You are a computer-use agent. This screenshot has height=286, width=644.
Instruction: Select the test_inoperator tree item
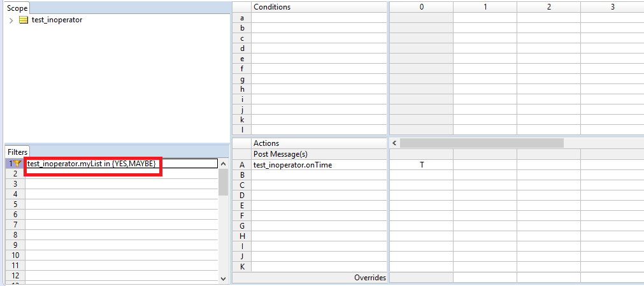pyautogui.click(x=57, y=20)
